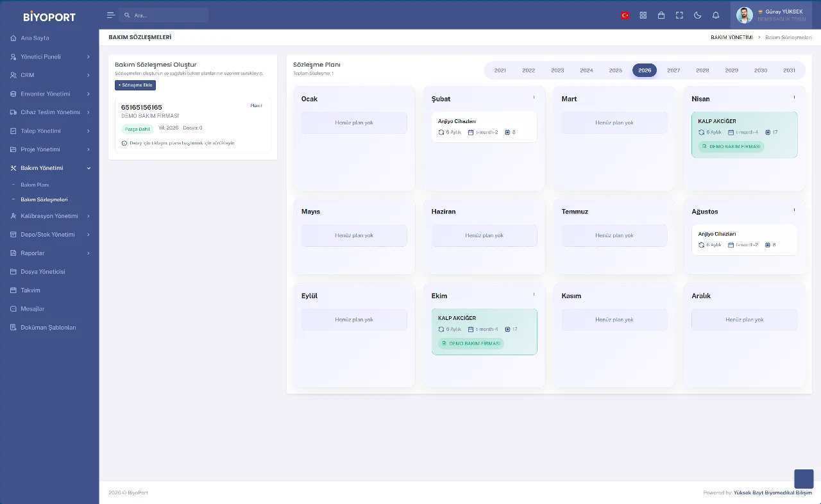Image resolution: width=821 pixels, height=504 pixels.
Task: Click the + Sözleşme Ekle button
Action: tap(135, 85)
